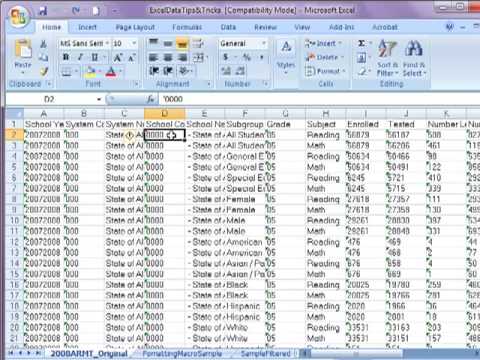
Task: Click in the formula bar
Action: (318, 99)
